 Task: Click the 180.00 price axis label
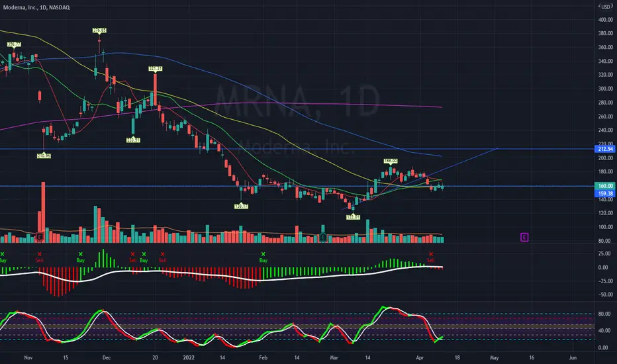click(x=605, y=171)
